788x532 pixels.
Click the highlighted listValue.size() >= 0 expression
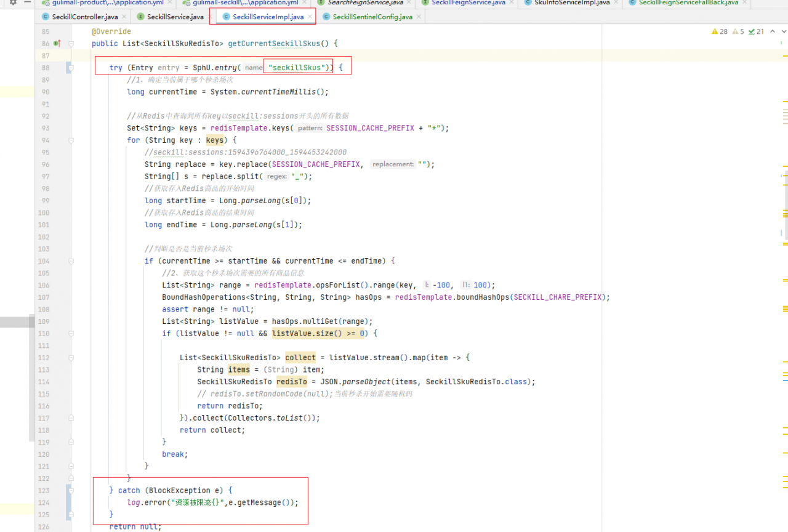(320, 333)
